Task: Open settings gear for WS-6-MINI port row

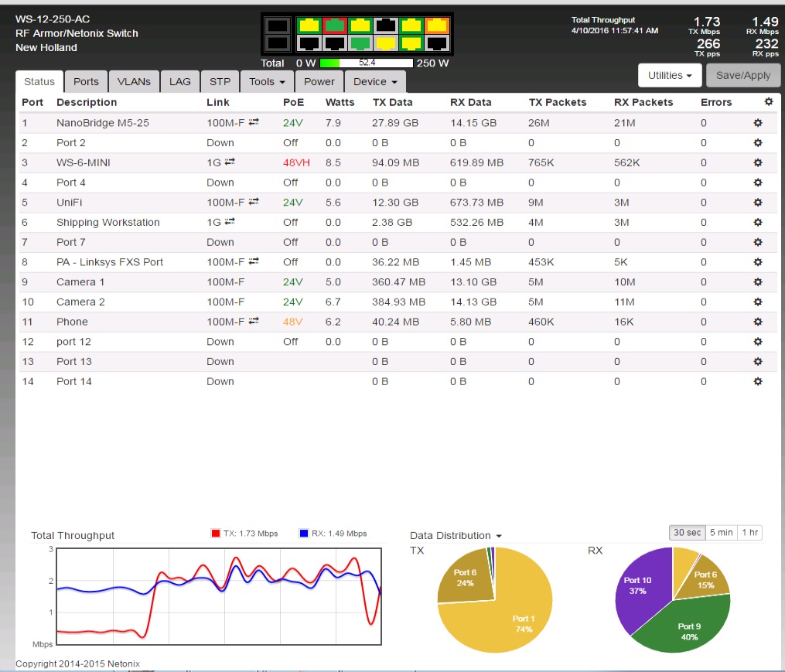Action: [x=758, y=163]
